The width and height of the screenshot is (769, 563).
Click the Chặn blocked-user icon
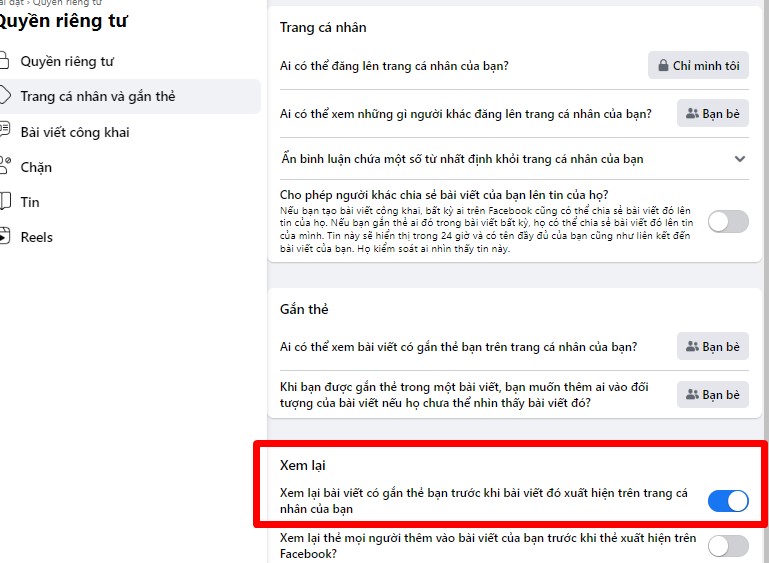(x=4, y=166)
